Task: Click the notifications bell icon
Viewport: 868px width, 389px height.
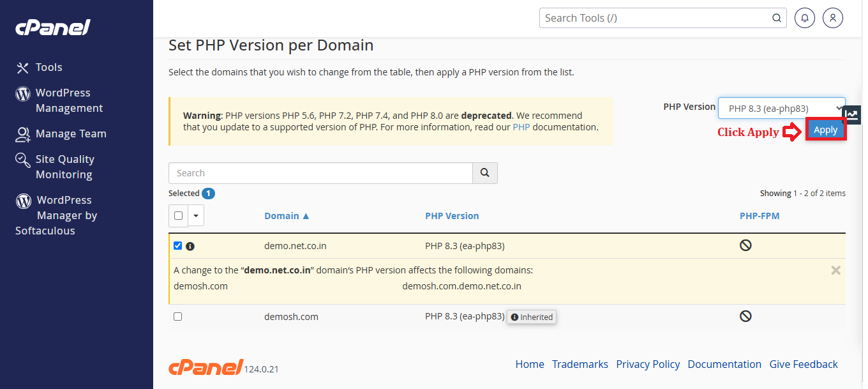Action: (x=805, y=18)
